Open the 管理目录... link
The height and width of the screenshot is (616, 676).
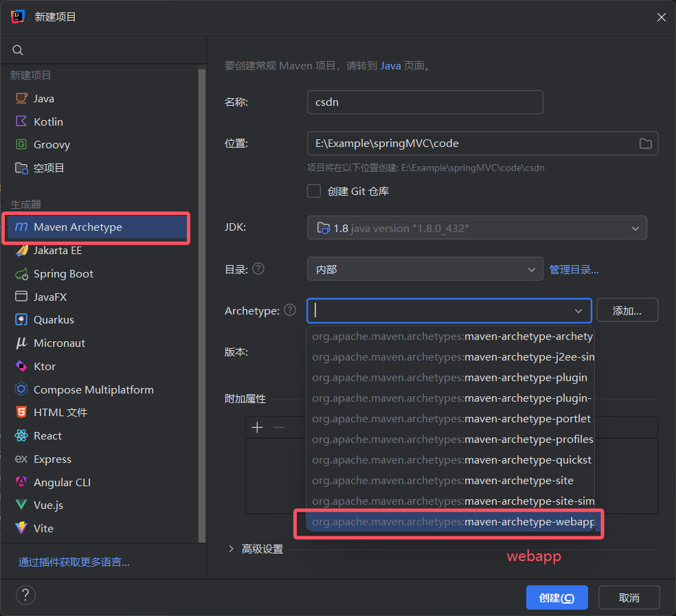click(x=574, y=269)
